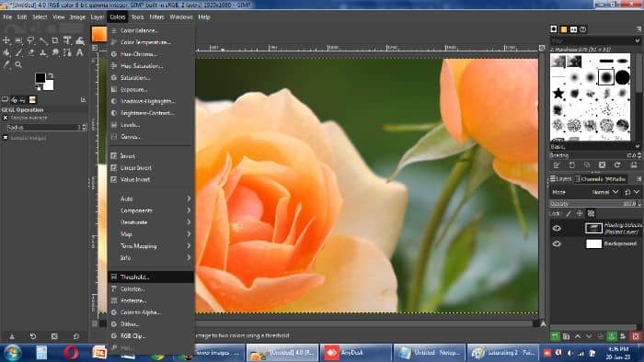Expand the Map submenu
644x362 pixels.
coord(151,234)
